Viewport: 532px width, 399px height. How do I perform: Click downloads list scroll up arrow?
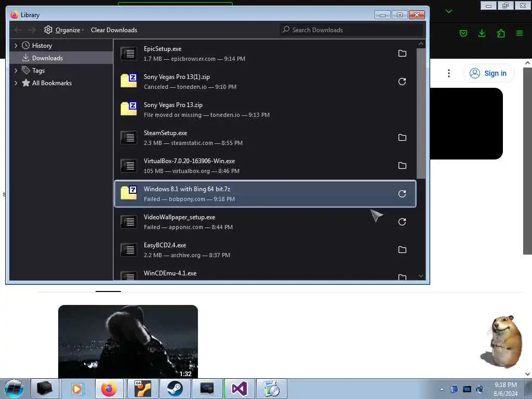click(x=421, y=44)
